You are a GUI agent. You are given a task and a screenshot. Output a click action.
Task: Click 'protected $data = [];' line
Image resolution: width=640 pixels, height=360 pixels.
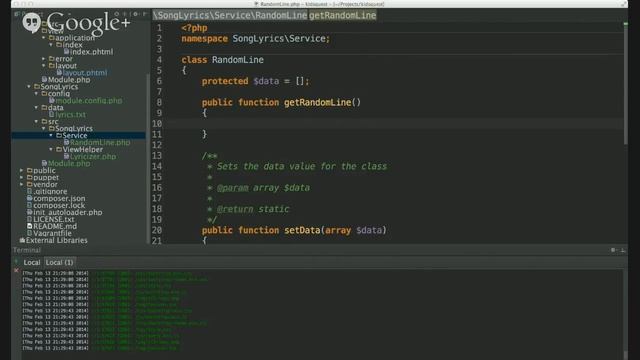click(256, 81)
